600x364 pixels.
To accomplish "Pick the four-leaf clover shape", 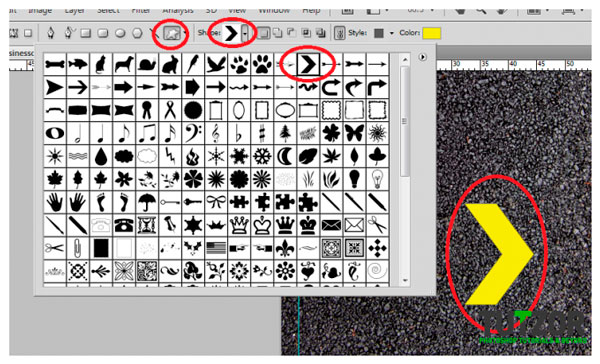I will (331, 133).
